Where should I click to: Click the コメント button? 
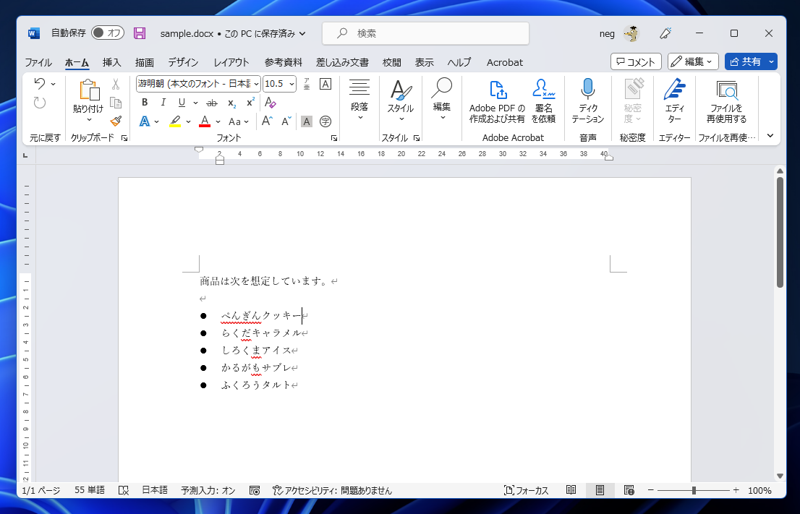click(636, 62)
